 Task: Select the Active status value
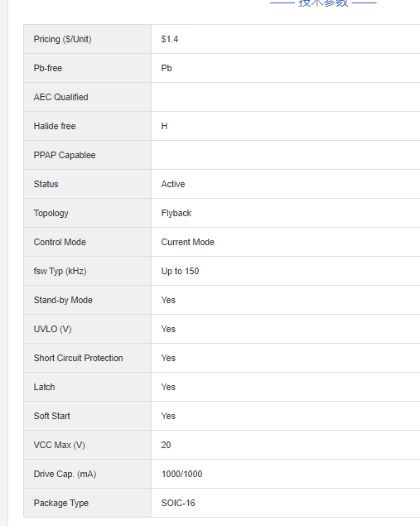click(x=173, y=184)
